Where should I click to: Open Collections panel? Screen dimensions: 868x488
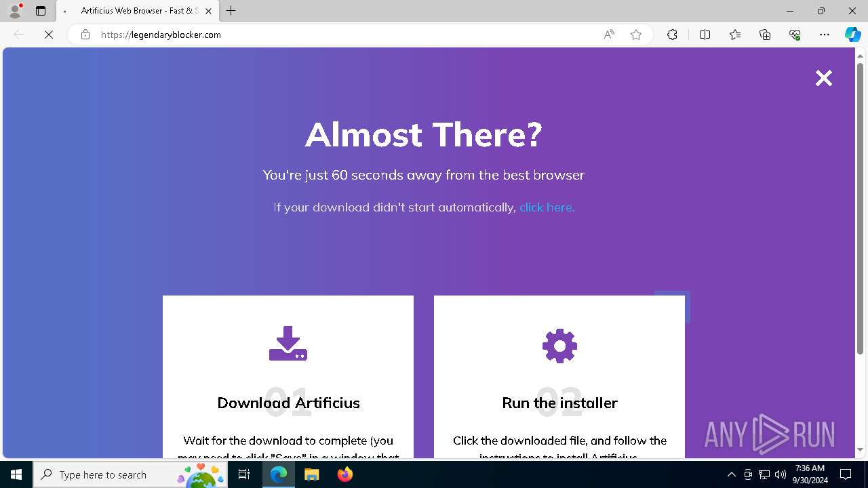coord(765,35)
